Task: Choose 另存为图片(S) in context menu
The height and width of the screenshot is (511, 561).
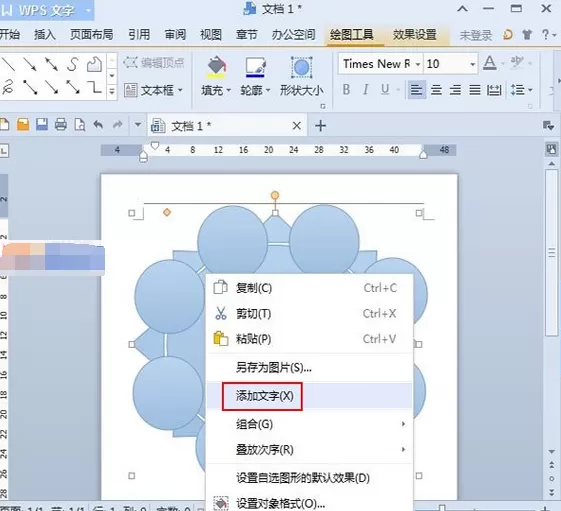Action: [310, 368]
